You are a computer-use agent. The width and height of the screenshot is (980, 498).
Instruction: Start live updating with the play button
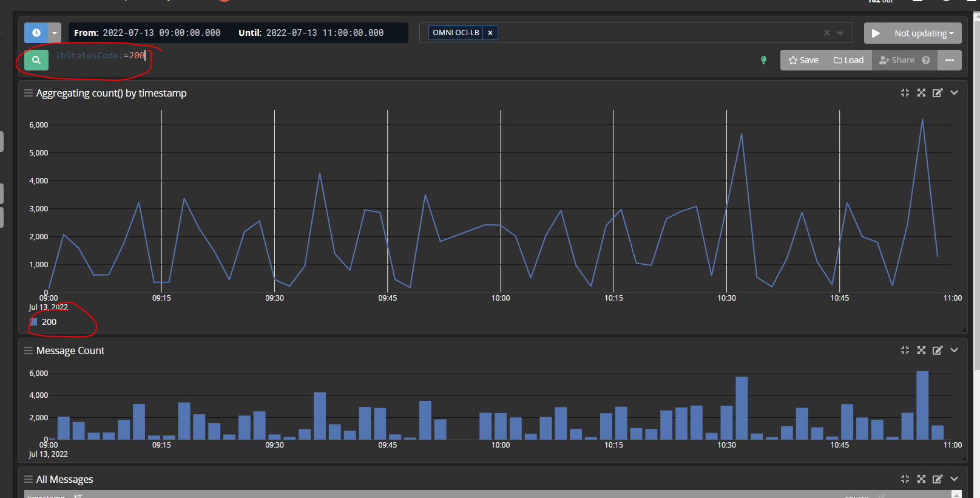click(876, 33)
